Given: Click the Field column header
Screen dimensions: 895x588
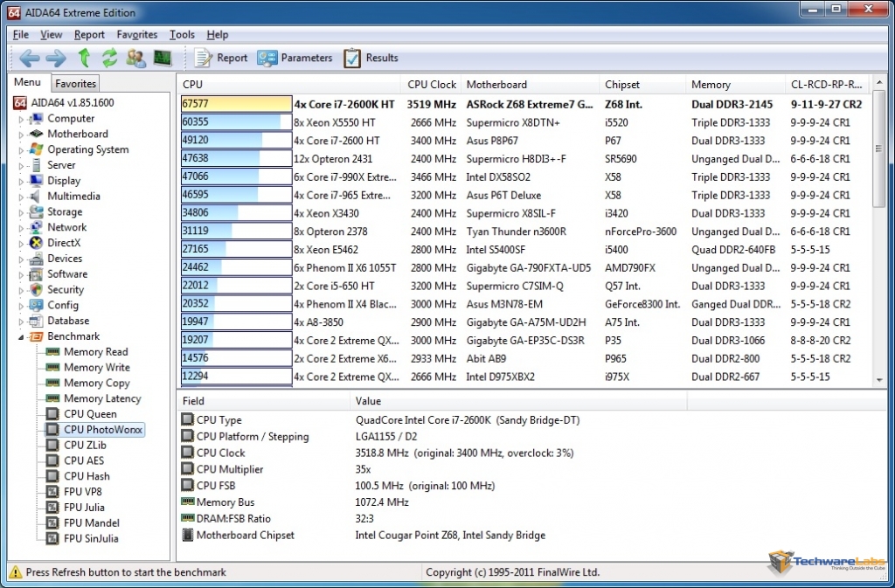Looking at the screenshot, I should pos(263,401).
